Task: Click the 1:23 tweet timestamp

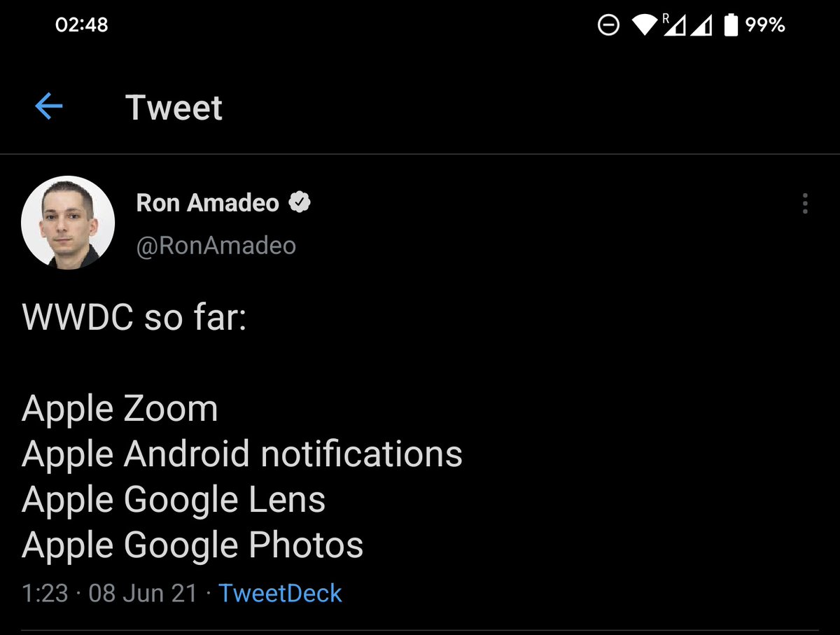Action: click(45, 594)
